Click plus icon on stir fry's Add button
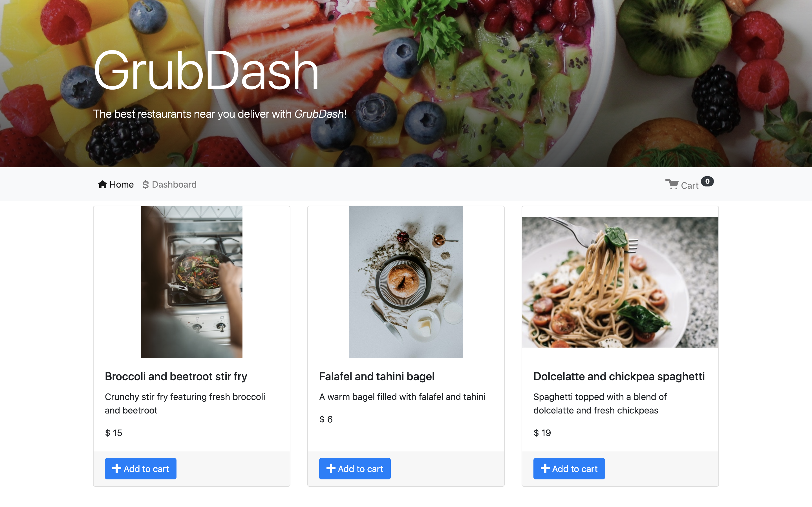Screen dimensions: 812x507 point(116,468)
